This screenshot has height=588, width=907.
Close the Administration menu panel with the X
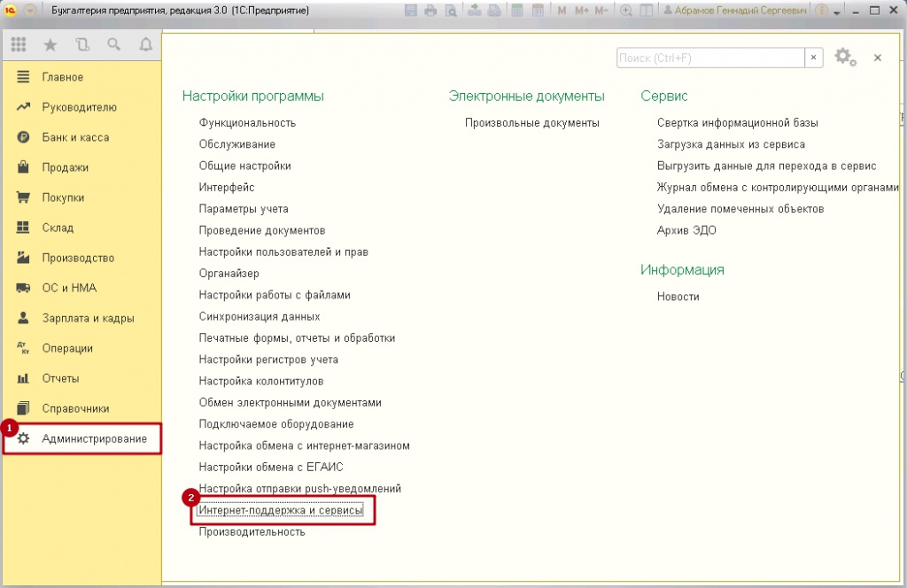[878, 58]
